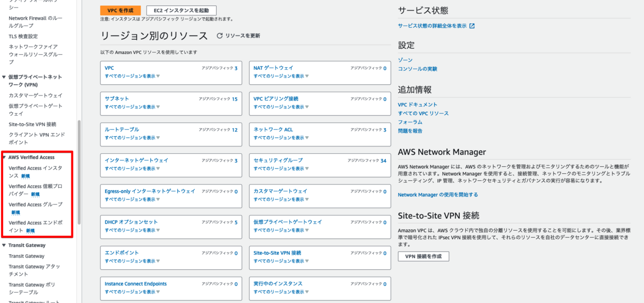Screen dimensions: 644x303
Task: Open DHCP オプションセット card title
Action: pos(131,222)
